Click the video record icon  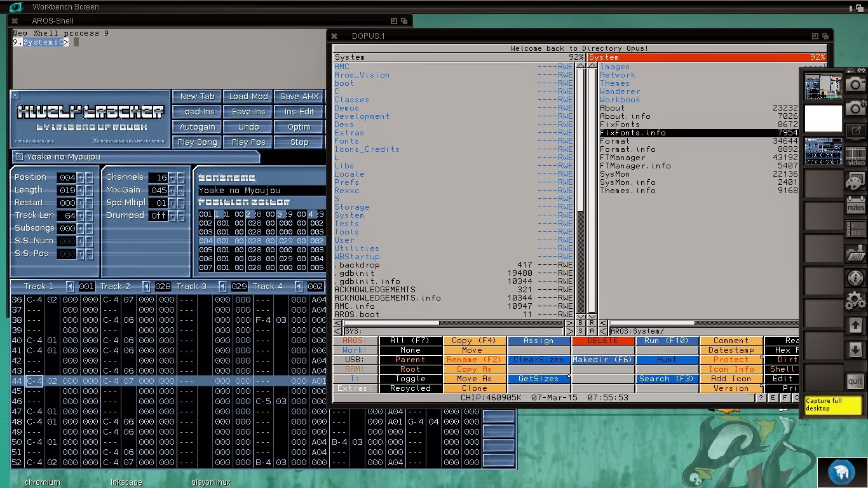pyautogui.click(x=855, y=156)
